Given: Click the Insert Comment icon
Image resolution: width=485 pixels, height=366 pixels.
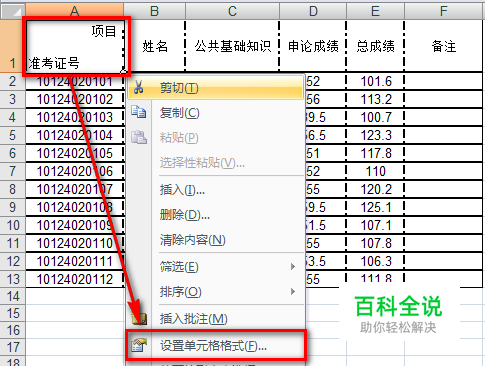Looking at the screenshot, I should click(139, 319).
